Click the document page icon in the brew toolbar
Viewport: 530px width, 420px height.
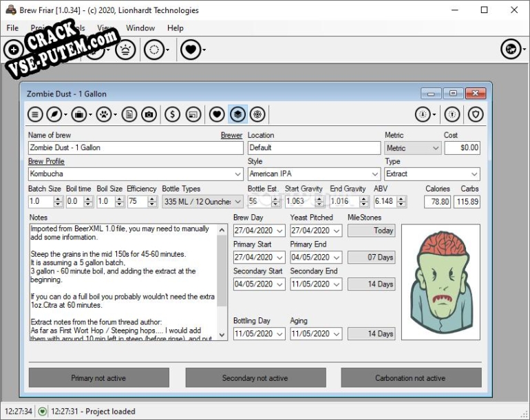click(x=129, y=114)
